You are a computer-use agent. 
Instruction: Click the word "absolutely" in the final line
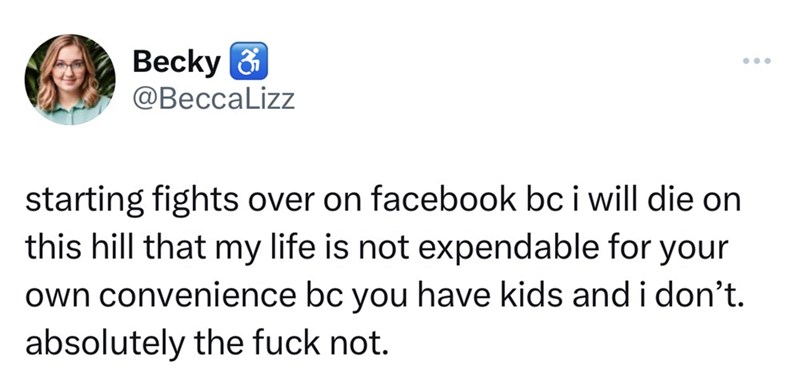[x=105, y=344]
